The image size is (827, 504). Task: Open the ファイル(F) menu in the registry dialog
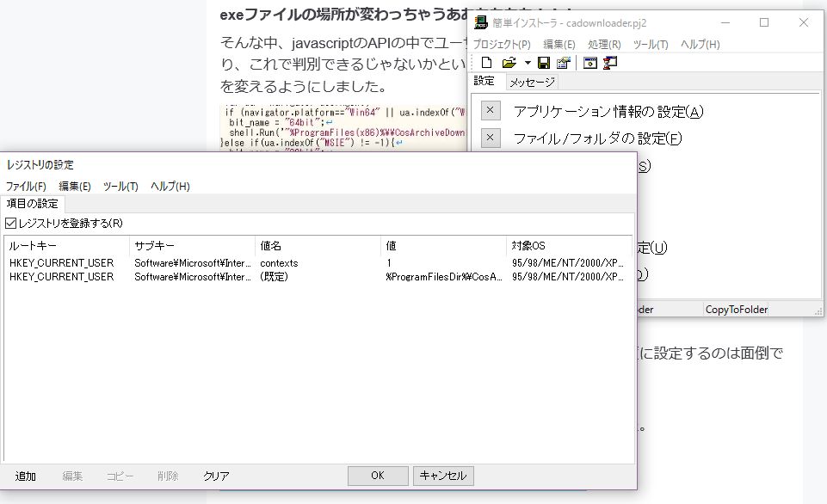point(26,186)
